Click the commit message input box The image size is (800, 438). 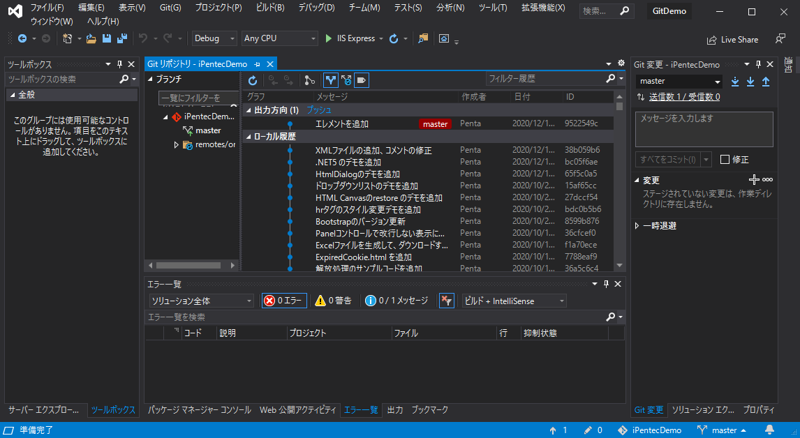point(704,129)
